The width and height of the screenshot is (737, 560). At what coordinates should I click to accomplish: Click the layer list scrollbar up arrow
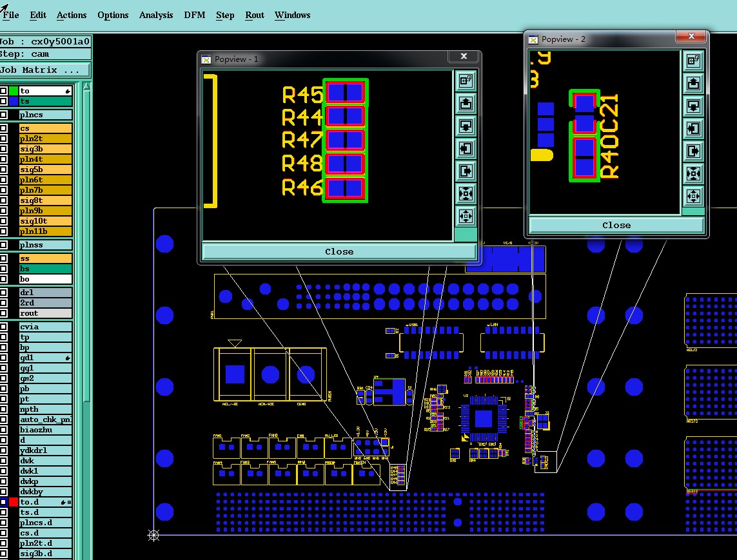click(86, 86)
